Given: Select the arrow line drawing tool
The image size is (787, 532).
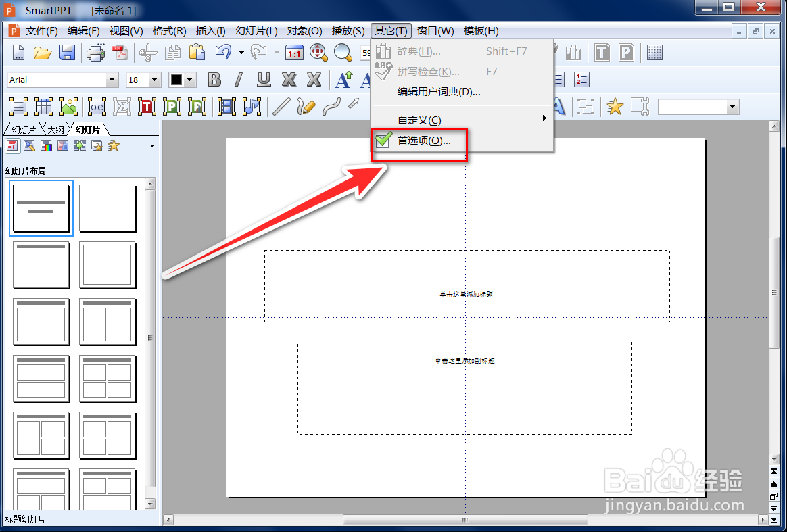Looking at the screenshot, I should pyautogui.click(x=354, y=104).
